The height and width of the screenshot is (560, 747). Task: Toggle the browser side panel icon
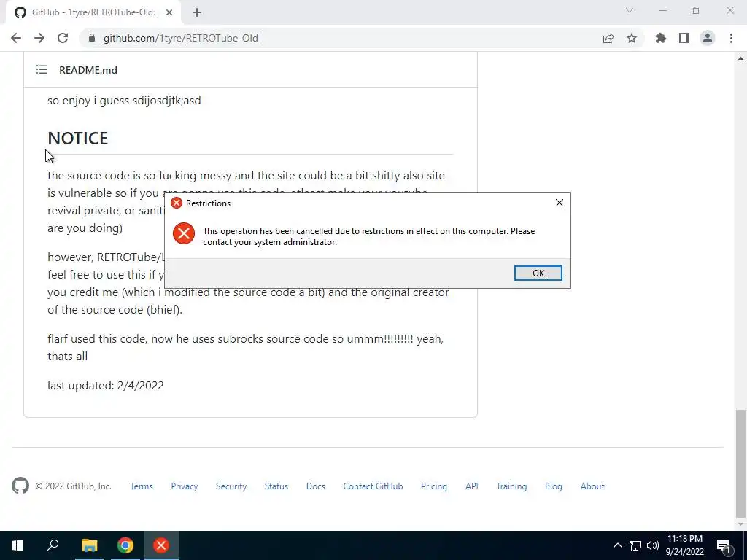pos(684,38)
